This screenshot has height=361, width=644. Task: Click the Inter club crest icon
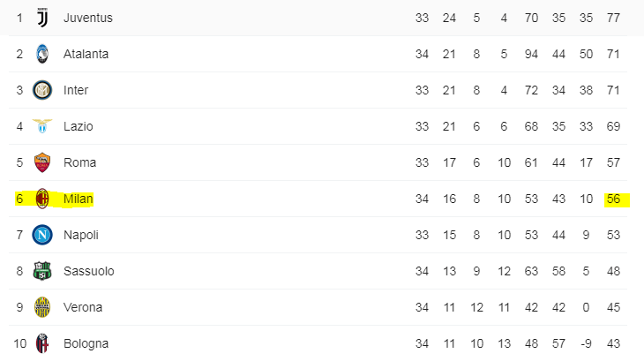point(41,90)
